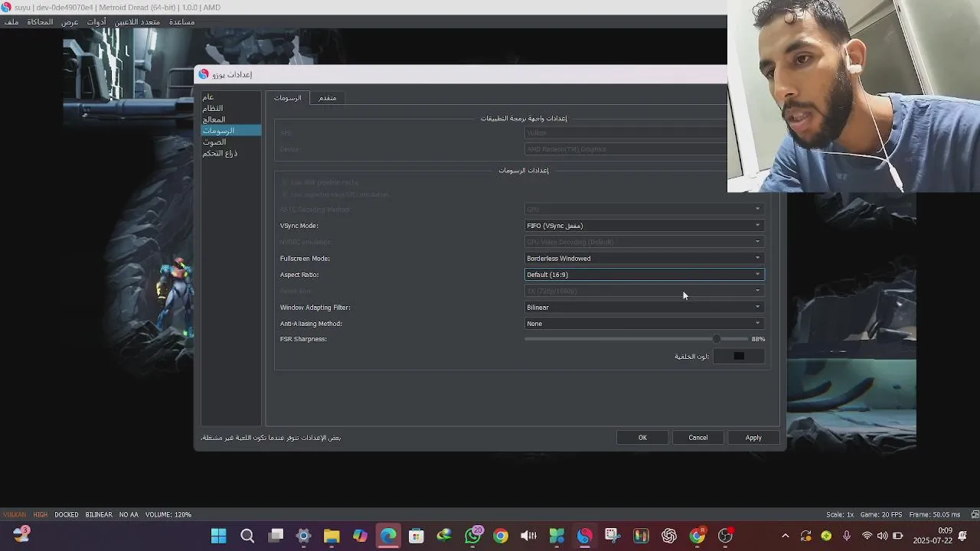Viewport: 980px width, 551px height.
Task: Open the ASTC Decoding Method dropdown
Action: pos(644,210)
